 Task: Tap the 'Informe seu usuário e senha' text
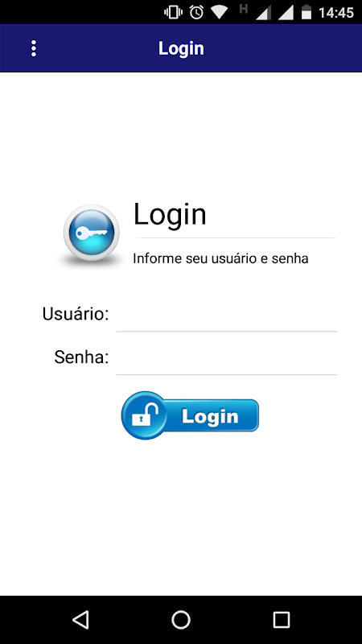(x=220, y=258)
